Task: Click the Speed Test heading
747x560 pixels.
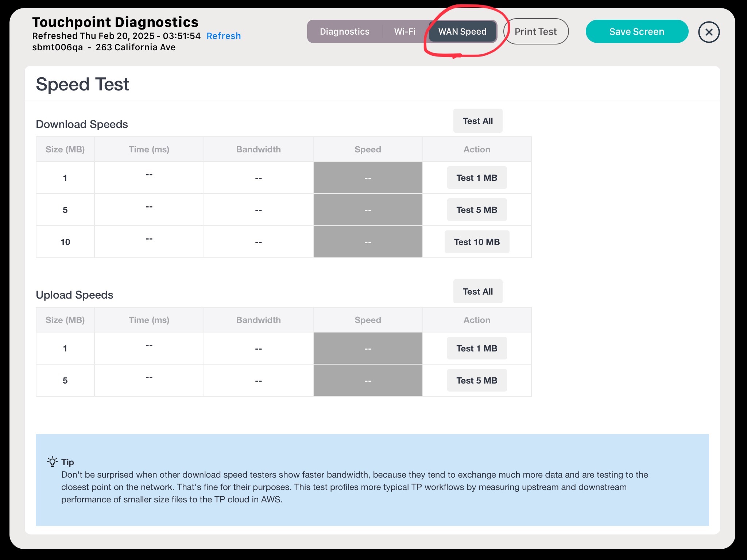Action: point(82,85)
